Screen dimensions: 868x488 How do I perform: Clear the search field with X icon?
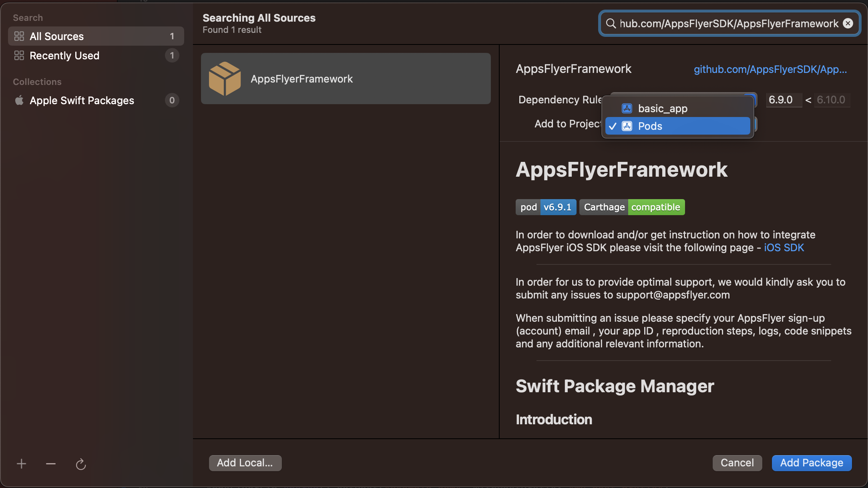tap(848, 24)
